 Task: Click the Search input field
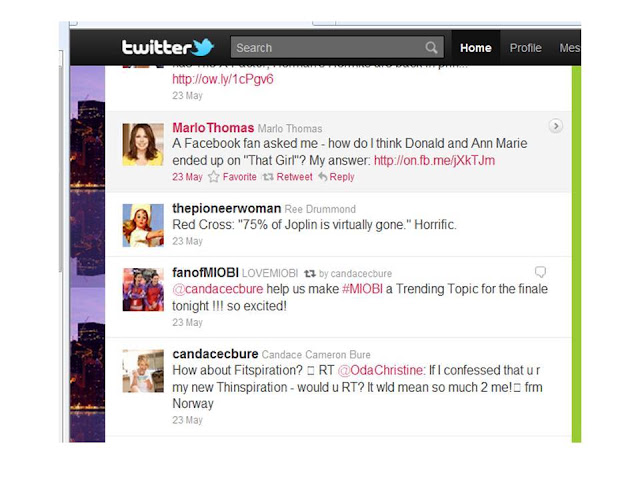(337, 47)
